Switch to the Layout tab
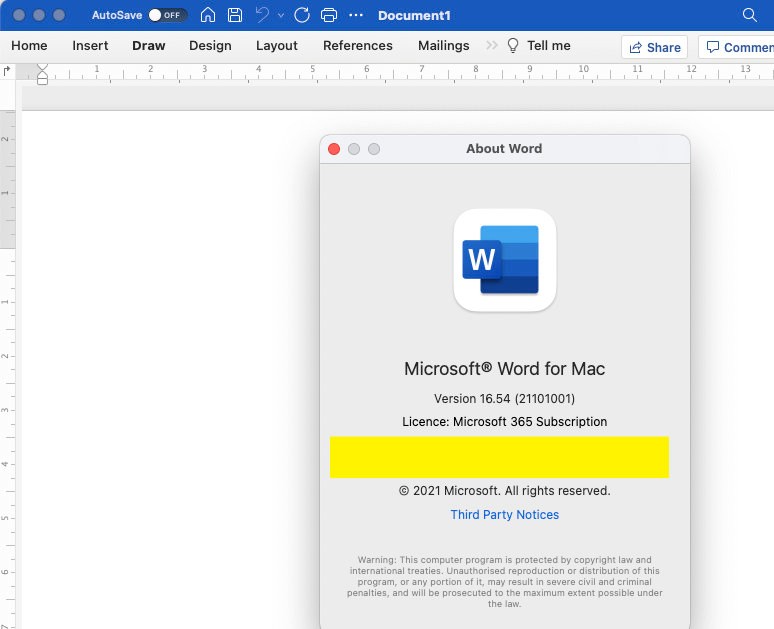Screen dimensions: 774x629 pyautogui.click(x=276, y=45)
